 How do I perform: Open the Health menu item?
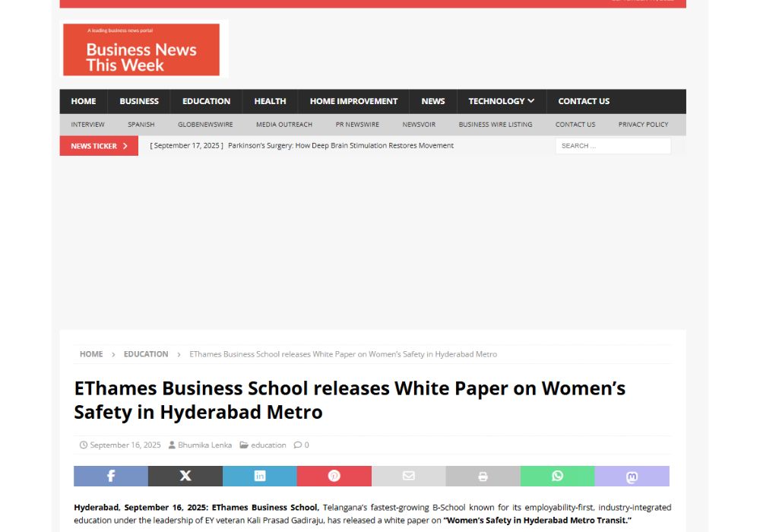pos(270,101)
